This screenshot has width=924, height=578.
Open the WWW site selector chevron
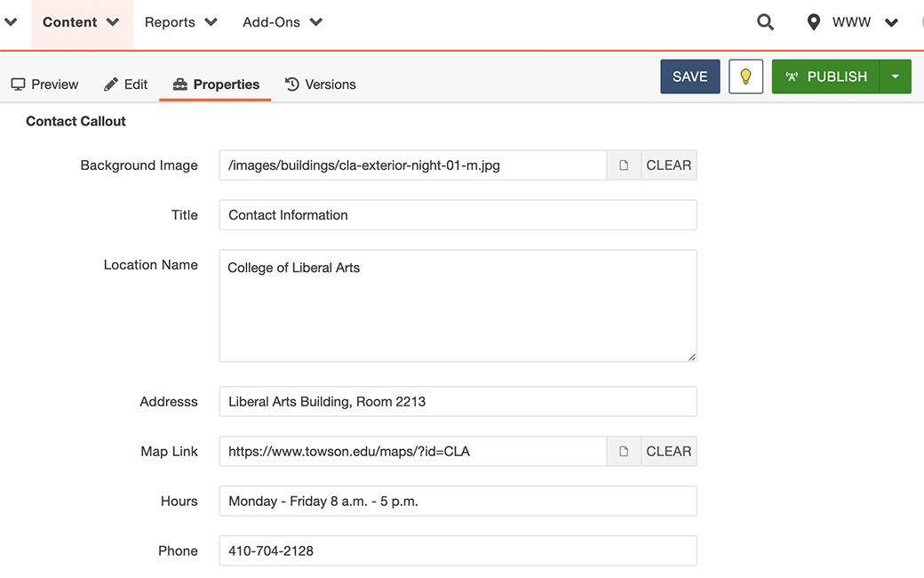pos(891,22)
